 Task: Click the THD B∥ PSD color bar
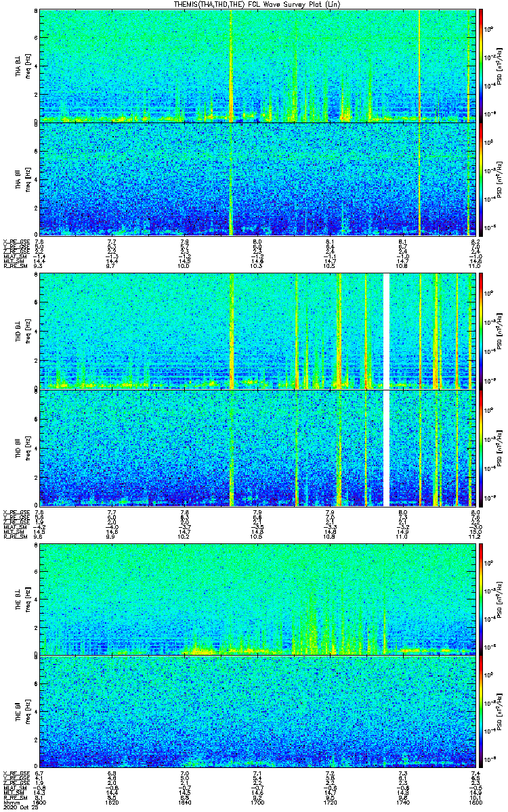[481, 448]
